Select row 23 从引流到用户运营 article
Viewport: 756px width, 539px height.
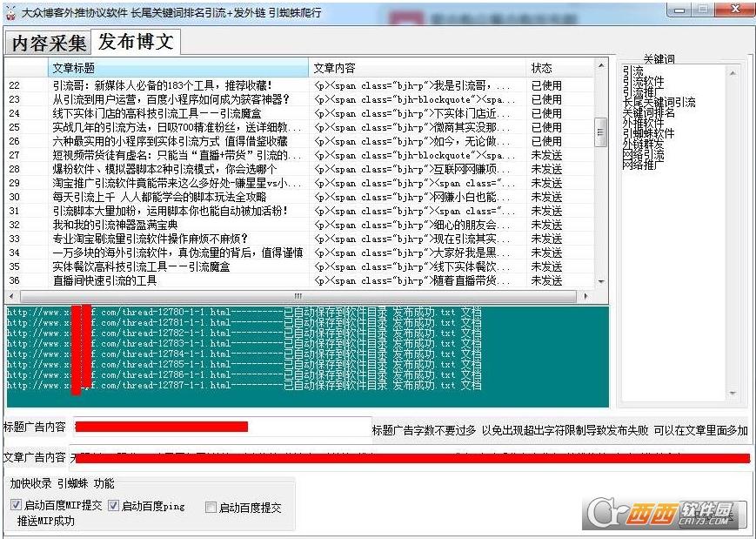[x=299, y=99]
